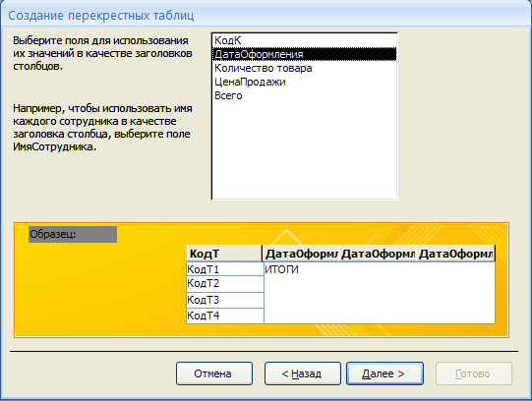Click the Образец label
The image size is (532, 401).
pyautogui.click(x=73, y=234)
